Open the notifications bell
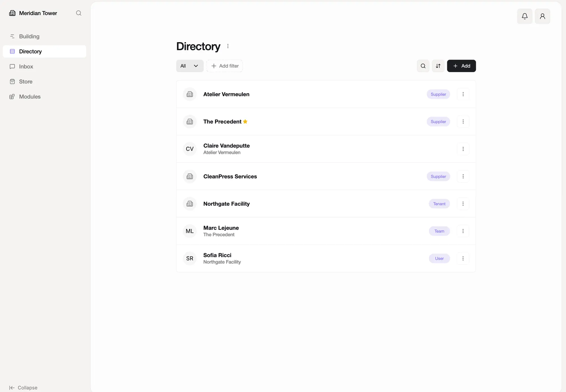566x392 pixels. click(x=524, y=16)
